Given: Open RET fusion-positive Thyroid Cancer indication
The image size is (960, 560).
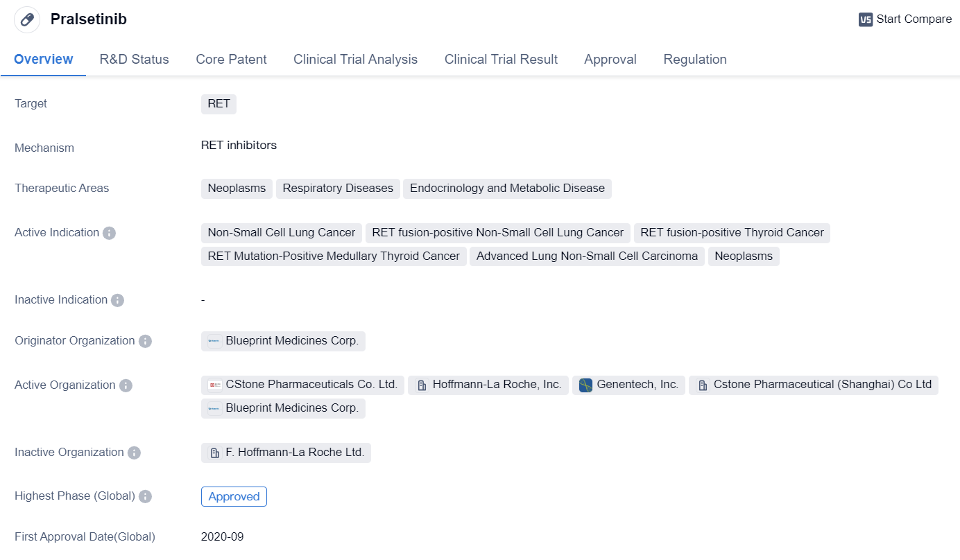Looking at the screenshot, I should 732,233.
